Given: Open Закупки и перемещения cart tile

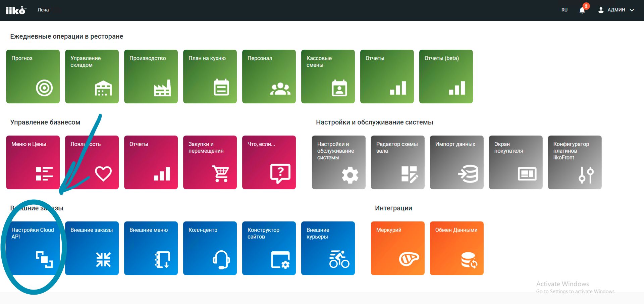Looking at the screenshot, I should [210, 162].
